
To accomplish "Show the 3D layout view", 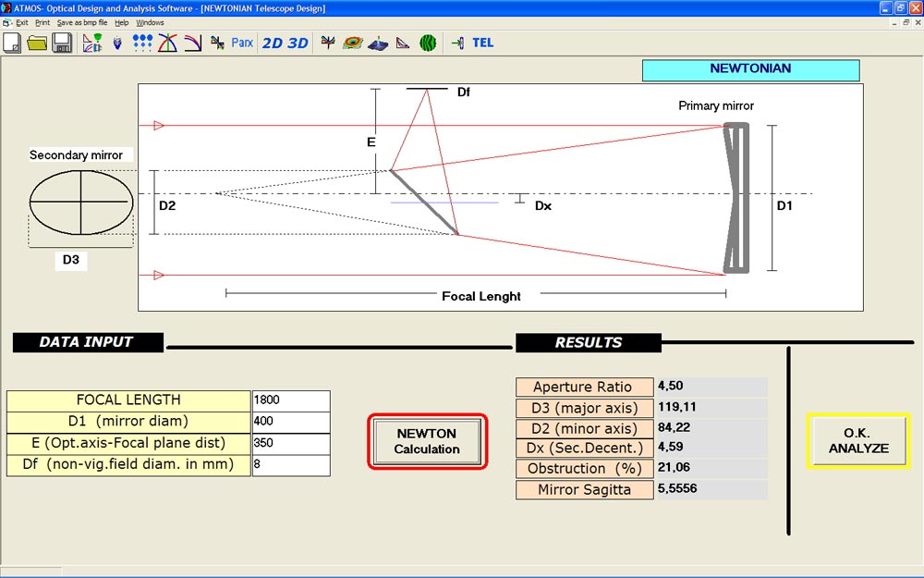I will point(298,43).
